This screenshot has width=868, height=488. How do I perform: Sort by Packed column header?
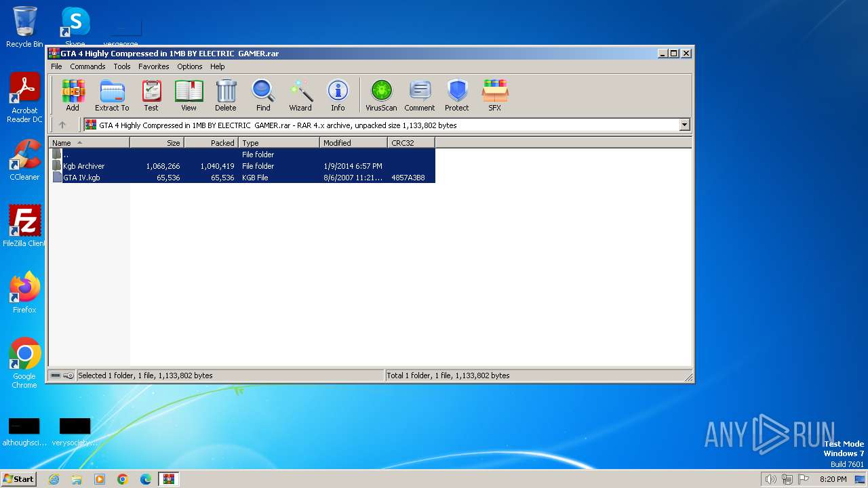point(211,142)
